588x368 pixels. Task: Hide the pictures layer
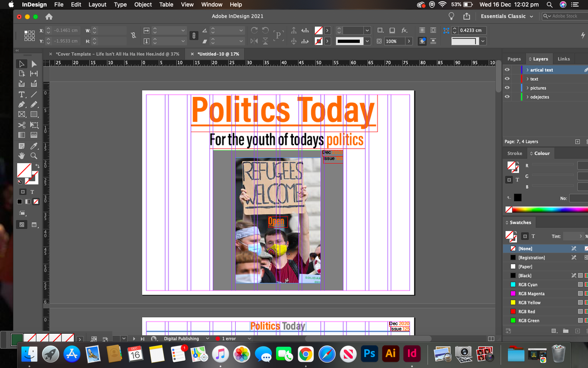click(507, 88)
